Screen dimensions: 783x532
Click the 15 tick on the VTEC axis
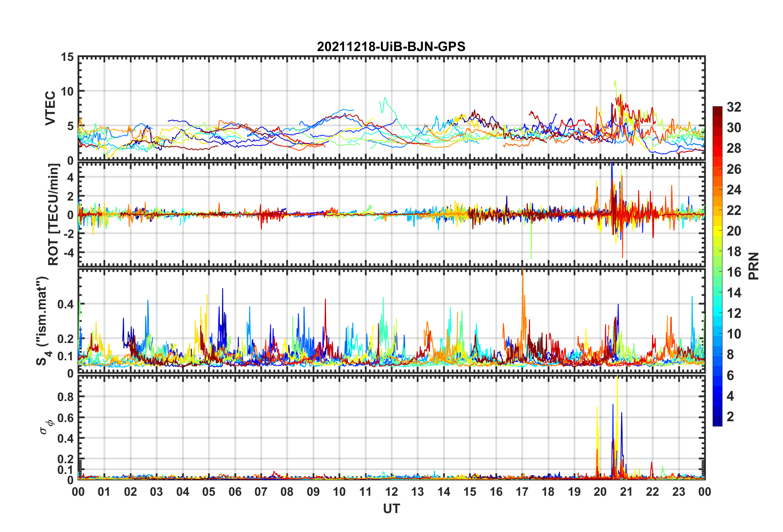coord(68,57)
